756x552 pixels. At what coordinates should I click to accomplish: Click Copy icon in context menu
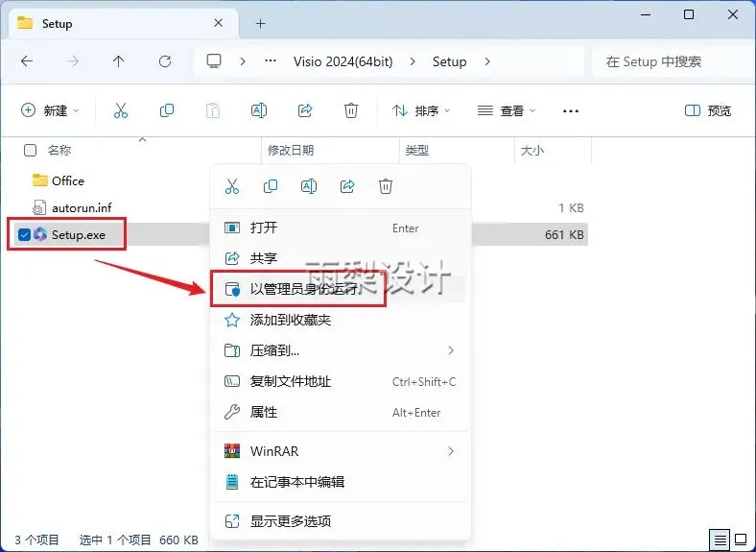pyautogui.click(x=271, y=186)
